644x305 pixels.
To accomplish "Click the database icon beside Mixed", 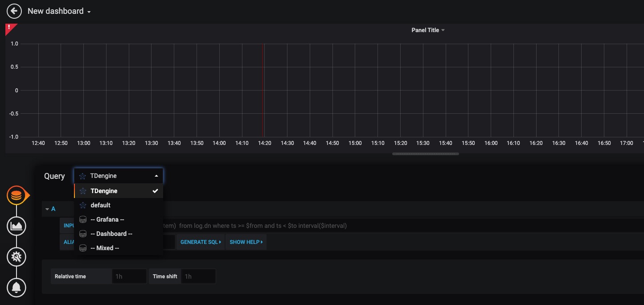I will click(x=82, y=248).
